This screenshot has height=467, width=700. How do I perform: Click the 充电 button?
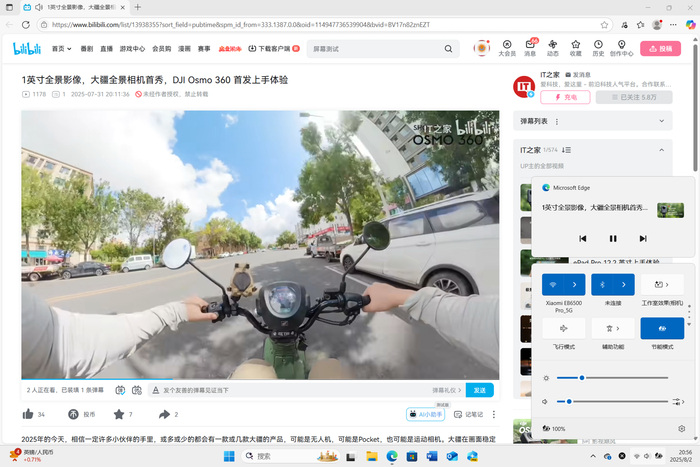pyautogui.click(x=565, y=97)
